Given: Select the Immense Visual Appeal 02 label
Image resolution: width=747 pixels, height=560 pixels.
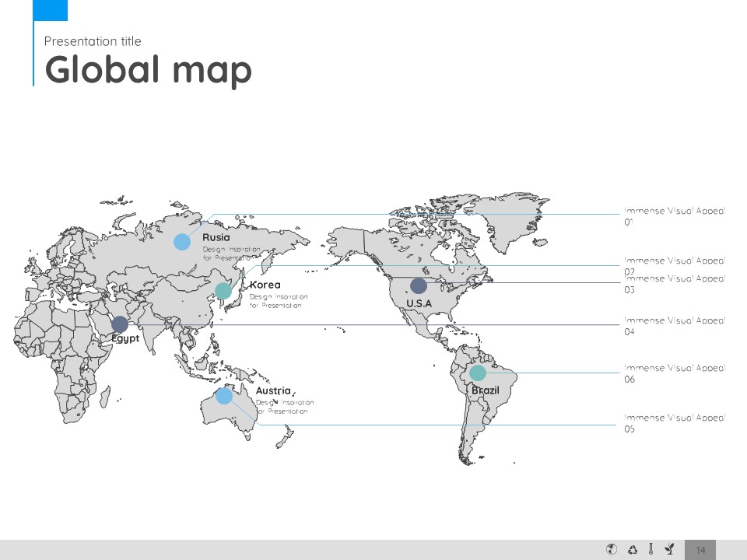Looking at the screenshot, I should [674, 262].
